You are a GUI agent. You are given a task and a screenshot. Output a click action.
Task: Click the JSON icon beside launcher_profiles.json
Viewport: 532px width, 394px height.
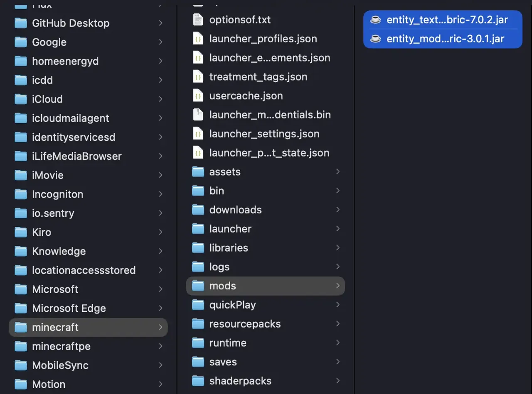click(x=198, y=39)
